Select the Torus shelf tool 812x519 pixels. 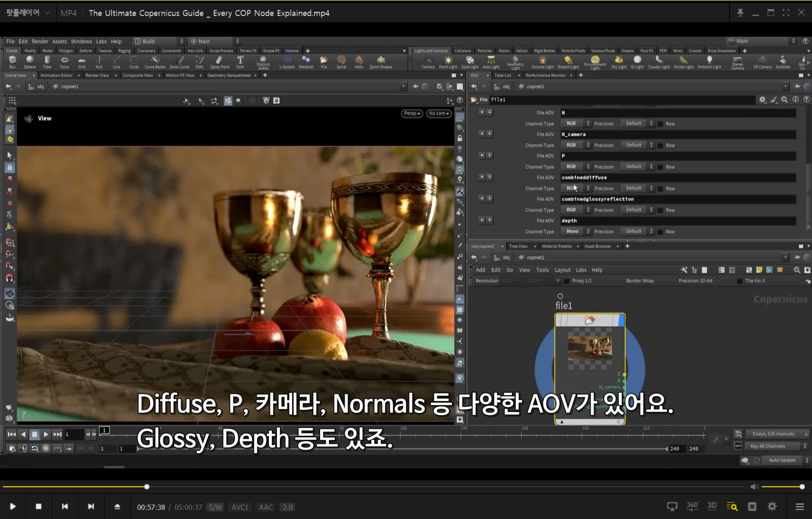65,62
